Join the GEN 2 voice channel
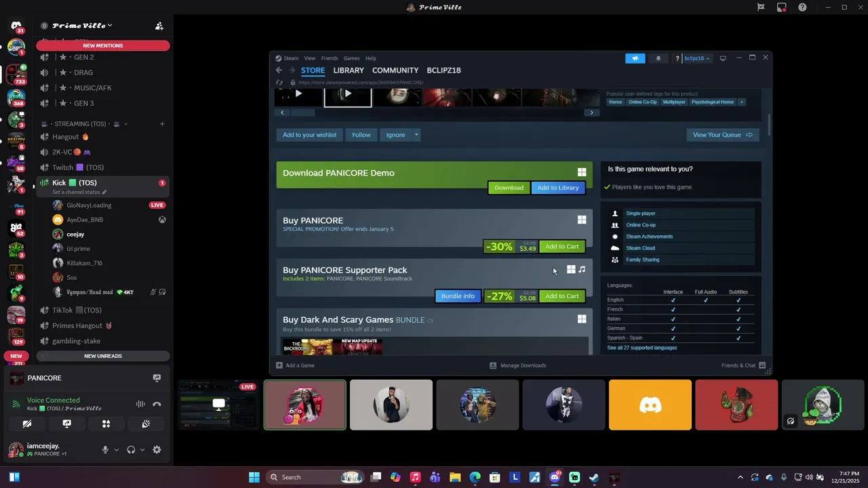The image size is (868, 488). pos(102,57)
